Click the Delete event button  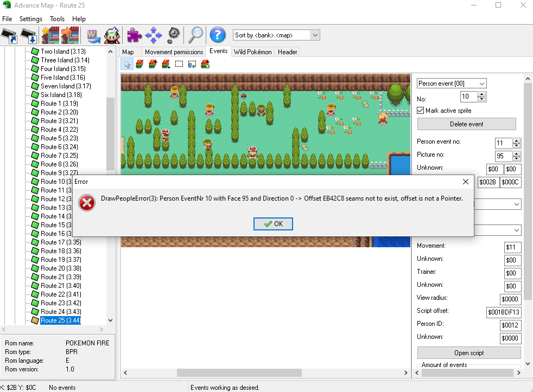(466, 124)
